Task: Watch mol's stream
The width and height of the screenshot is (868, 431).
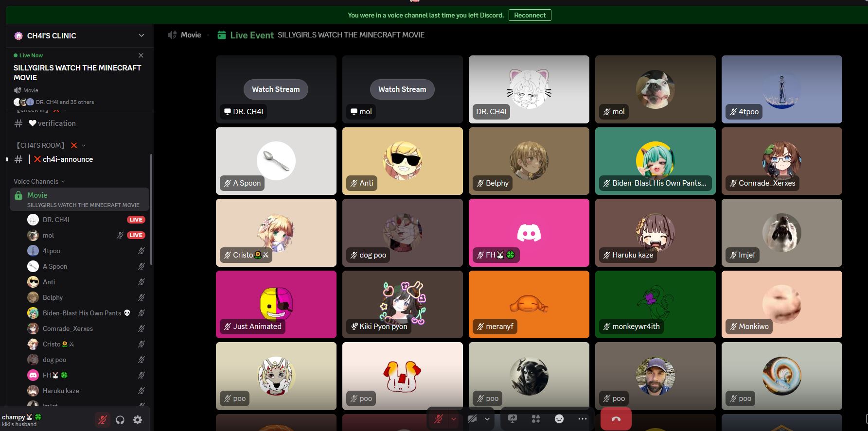Action: pyautogui.click(x=402, y=89)
